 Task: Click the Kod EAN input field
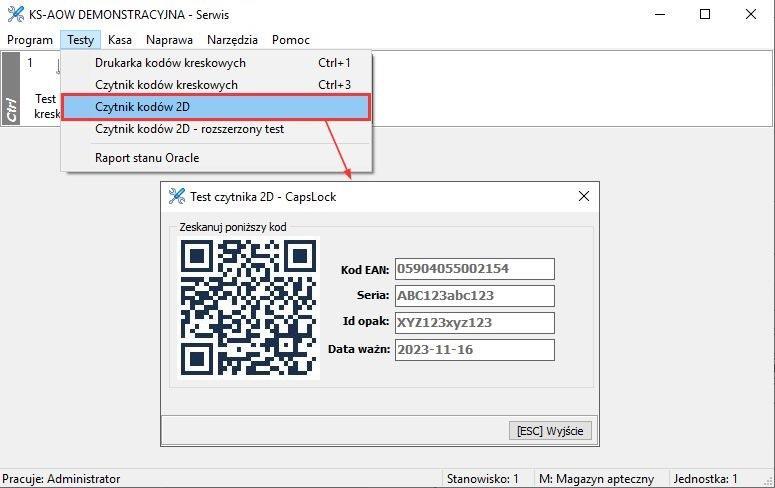click(x=474, y=268)
